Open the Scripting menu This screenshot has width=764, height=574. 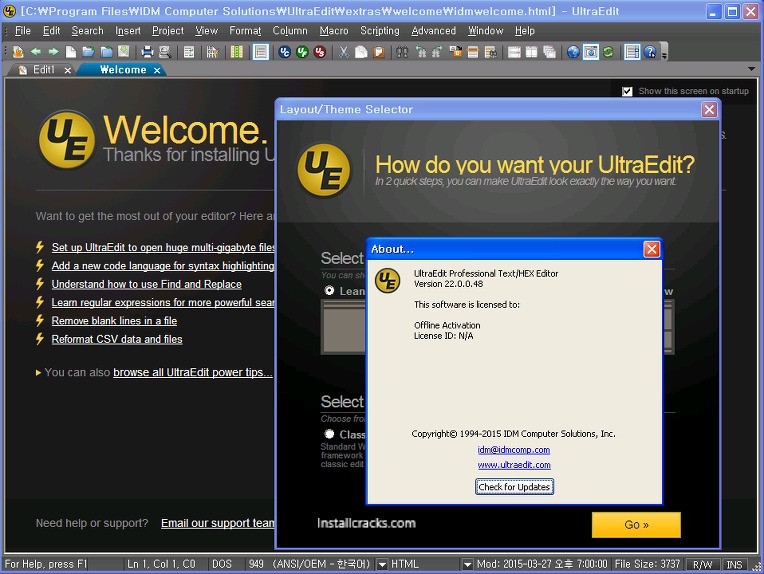380,31
